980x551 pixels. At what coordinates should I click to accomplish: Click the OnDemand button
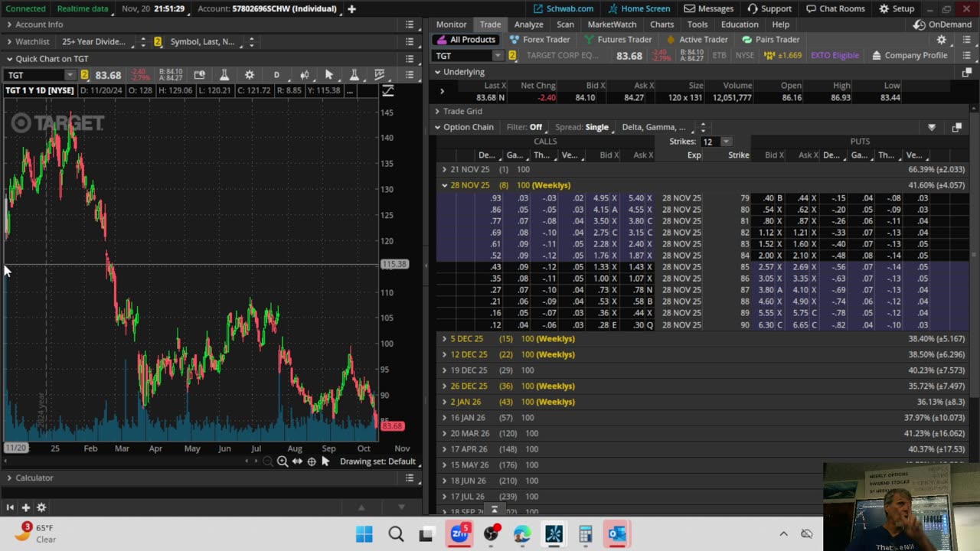(942, 24)
